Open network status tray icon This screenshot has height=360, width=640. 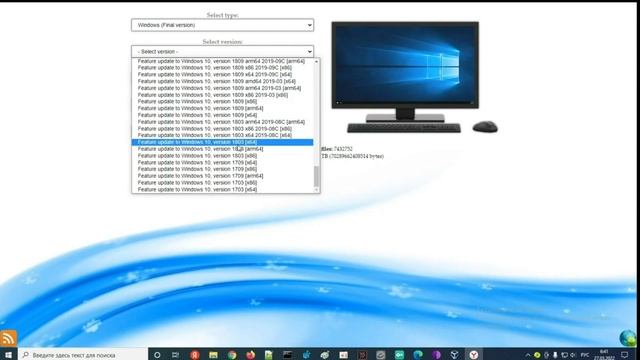(x=564, y=355)
